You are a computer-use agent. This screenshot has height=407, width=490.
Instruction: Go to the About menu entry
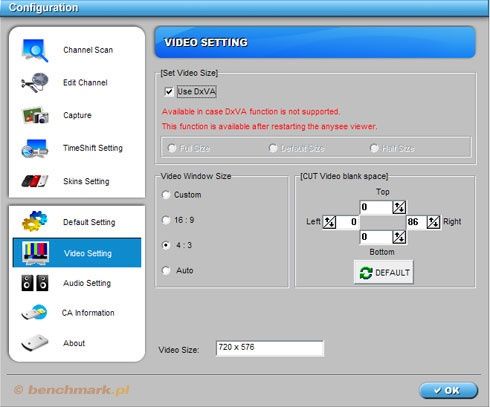point(74,343)
